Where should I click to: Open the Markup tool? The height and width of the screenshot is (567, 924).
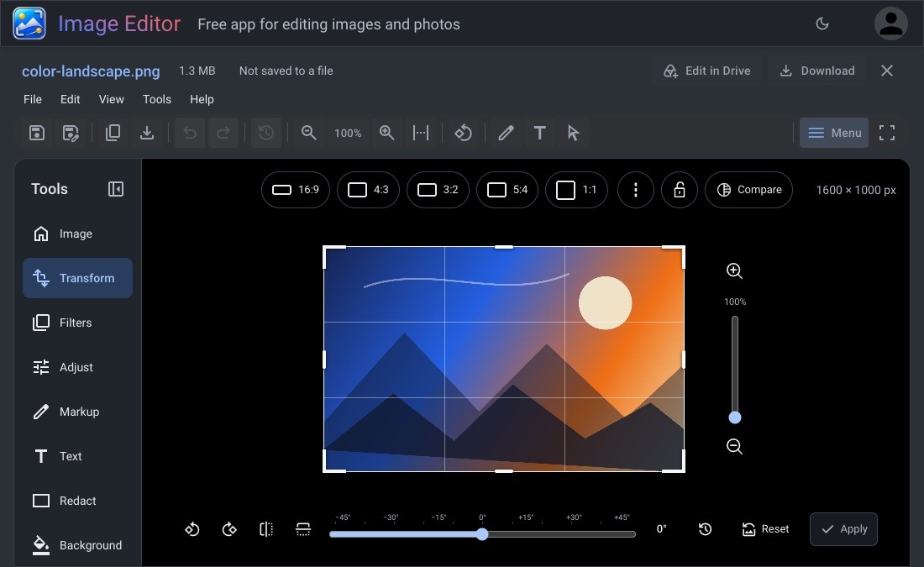(x=78, y=412)
